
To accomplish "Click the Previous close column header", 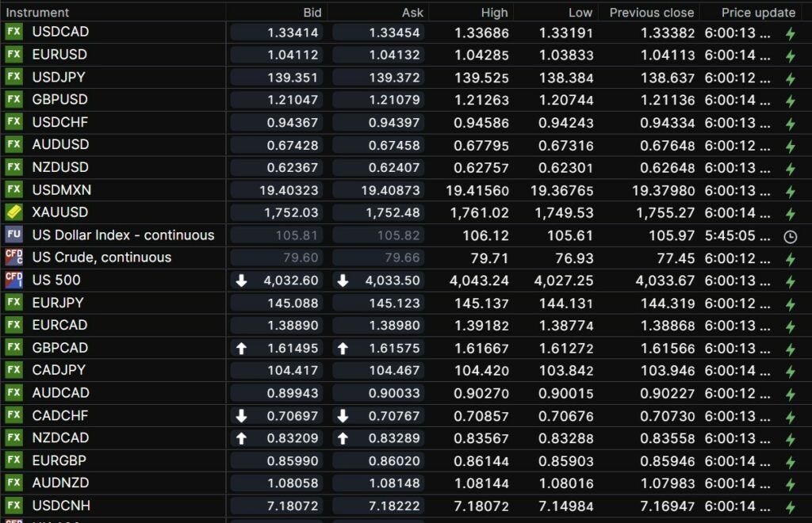I will (x=651, y=13).
